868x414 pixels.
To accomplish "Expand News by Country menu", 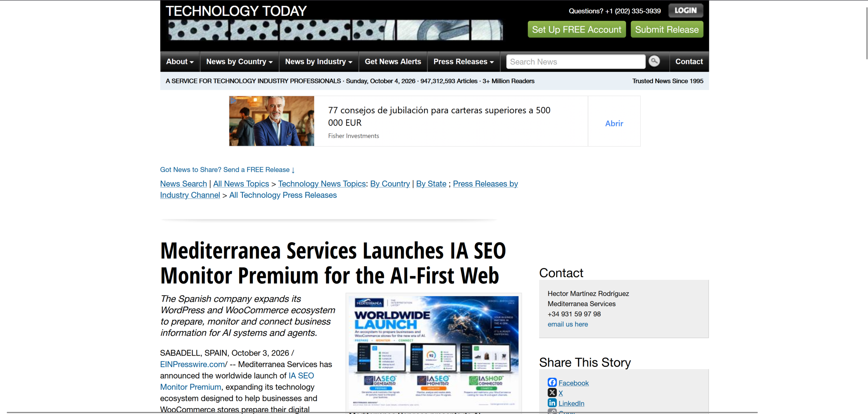I will (x=239, y=61).
